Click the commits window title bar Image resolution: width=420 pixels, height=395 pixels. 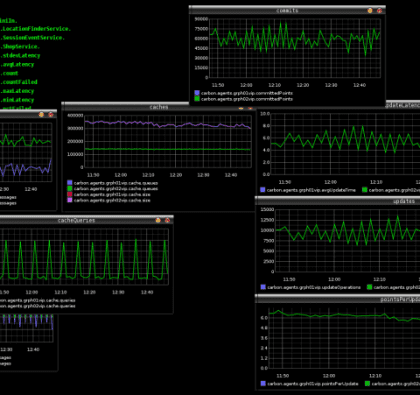pos(287,10)
